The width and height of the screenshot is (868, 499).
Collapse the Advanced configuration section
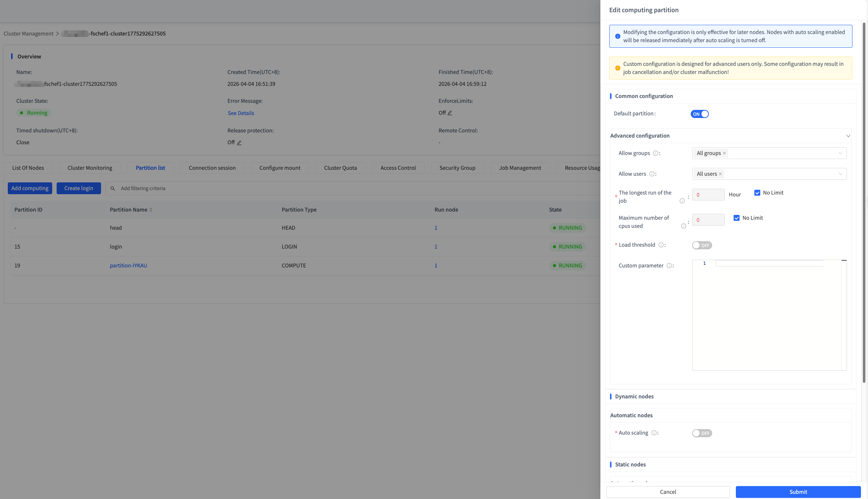pyautogui.click(x=848, y=136)
